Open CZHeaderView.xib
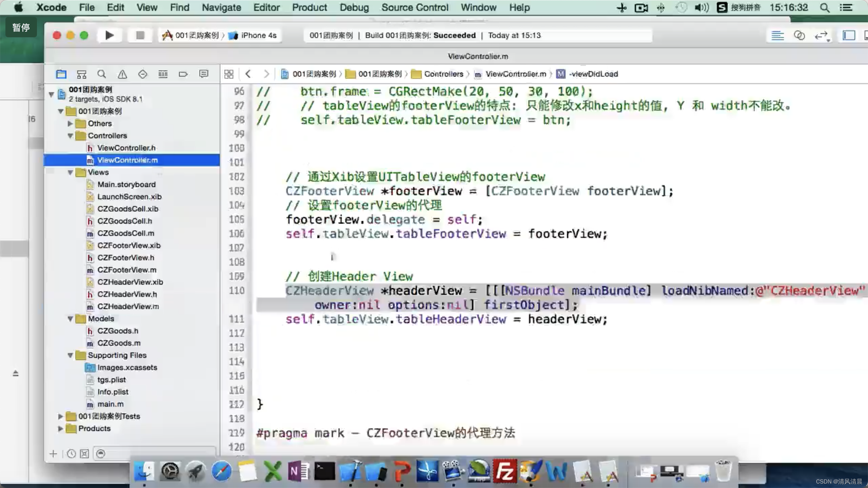 tap(130, 282)
